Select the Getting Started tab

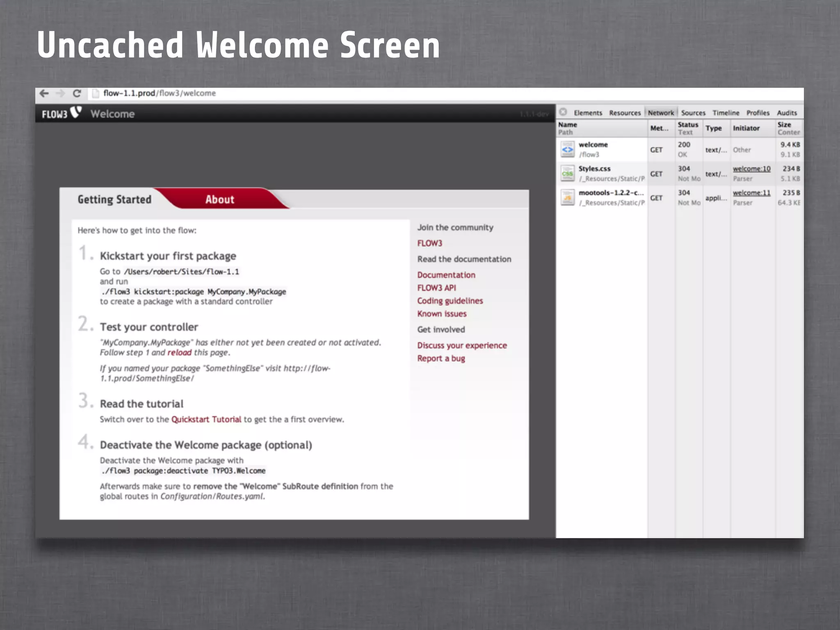click(x=114, y=199)
